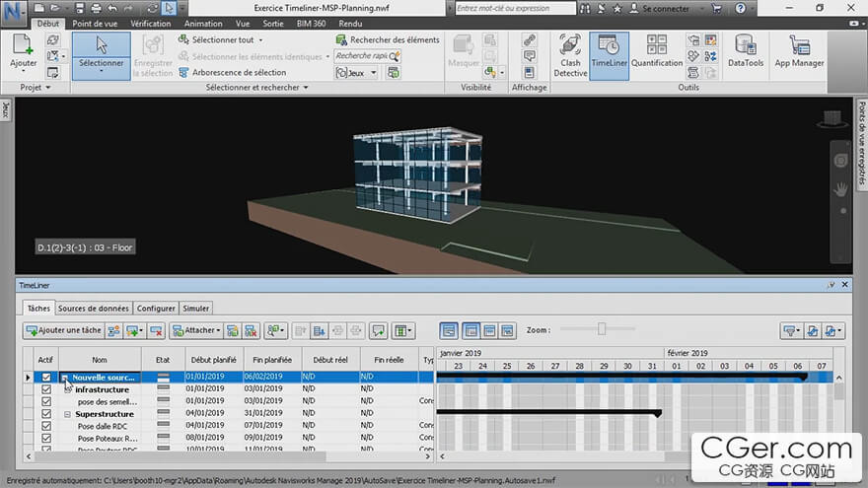This screenshot has width=868, height=488.
Task: Click the Rechercher des éléments icon
Action: click(341, 39)
